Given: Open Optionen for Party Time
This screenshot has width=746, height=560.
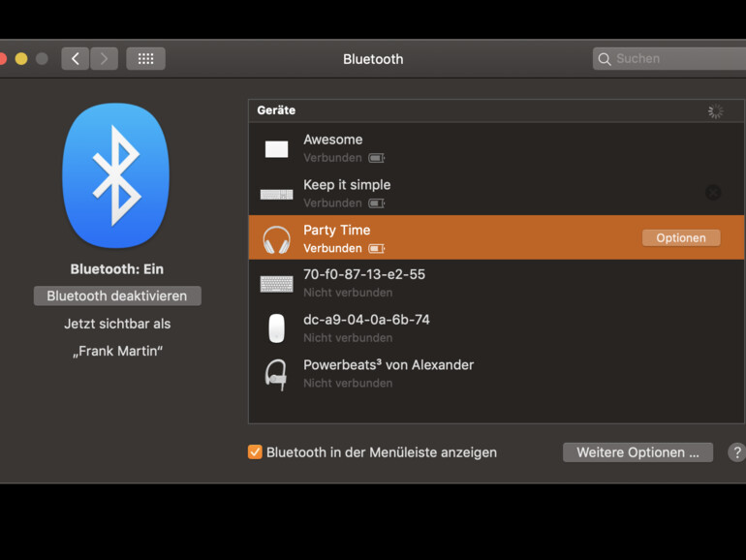Looking at the screenshot, I should (x=681, y=238).
